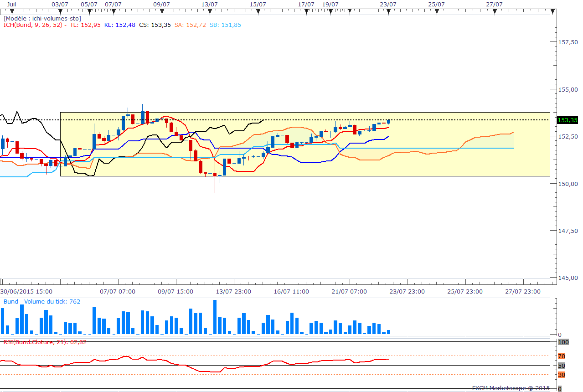Click the 27/07 23:00 time label
The height and width of the screenshot is (392, 583).
click(x=523, y=291)
